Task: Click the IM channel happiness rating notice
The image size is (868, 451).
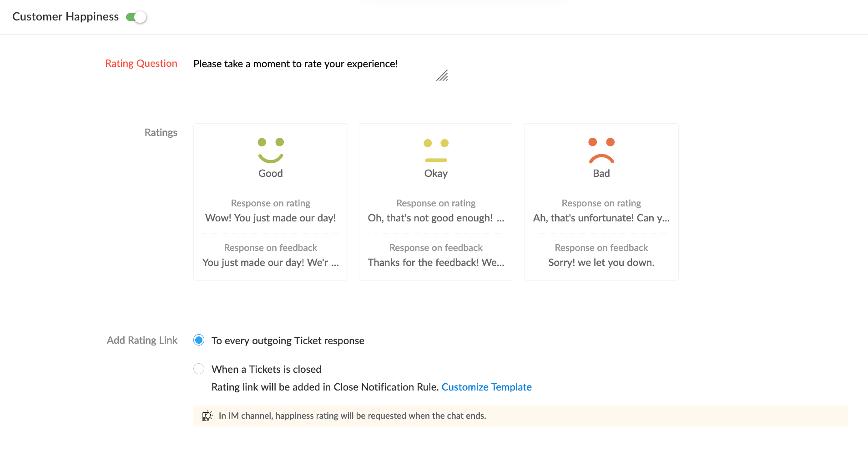Action: click(352, 416)
